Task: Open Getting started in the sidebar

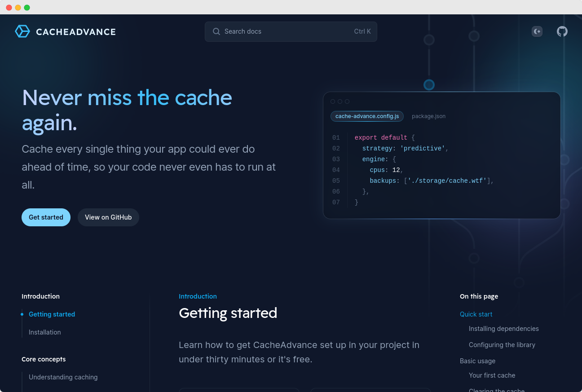Action: click(x=52, y=314)
